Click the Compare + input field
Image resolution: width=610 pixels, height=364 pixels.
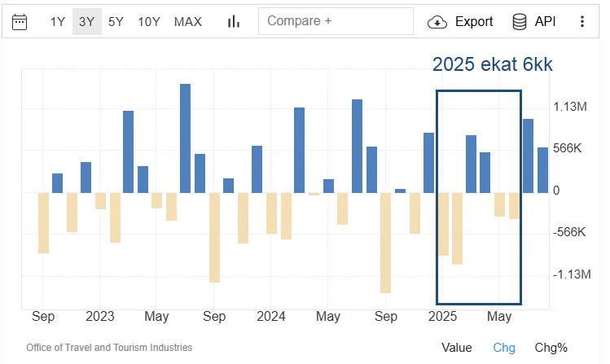tap(336, 21)
